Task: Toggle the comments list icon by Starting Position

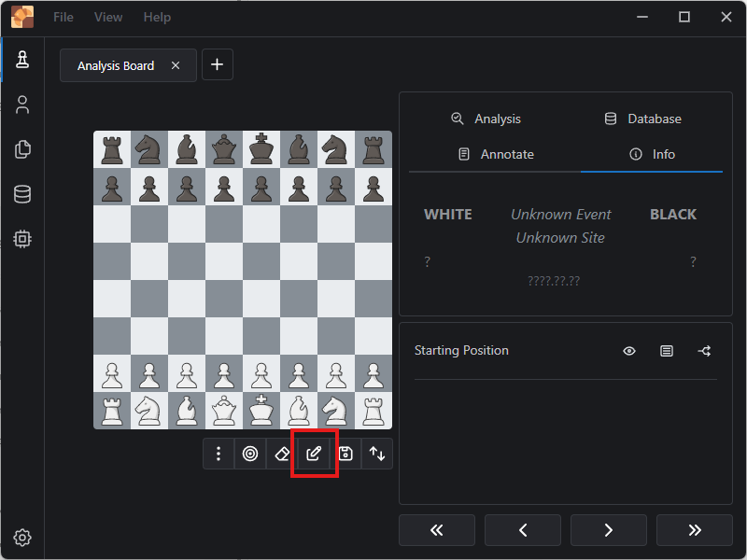Action: 667,351
